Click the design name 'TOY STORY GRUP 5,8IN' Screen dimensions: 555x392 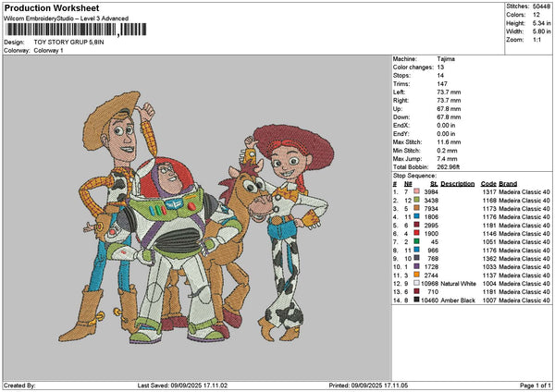[69, 43]
